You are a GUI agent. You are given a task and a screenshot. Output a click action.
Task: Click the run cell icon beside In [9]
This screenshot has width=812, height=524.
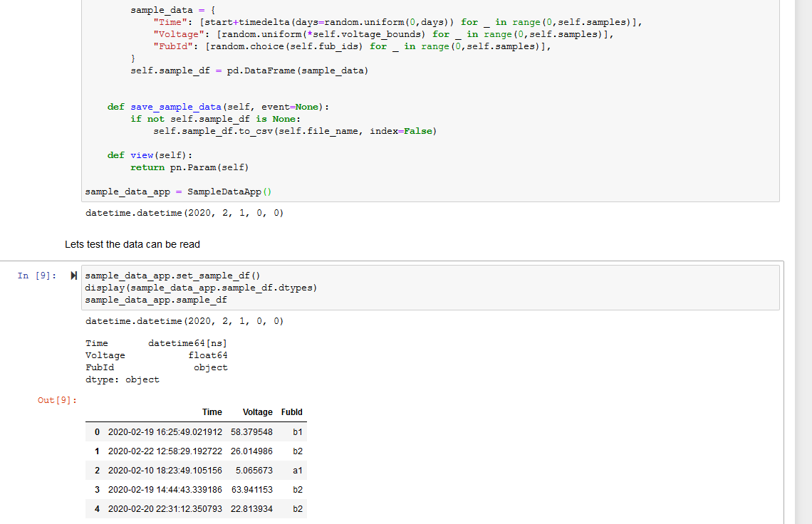coord(73,276)
